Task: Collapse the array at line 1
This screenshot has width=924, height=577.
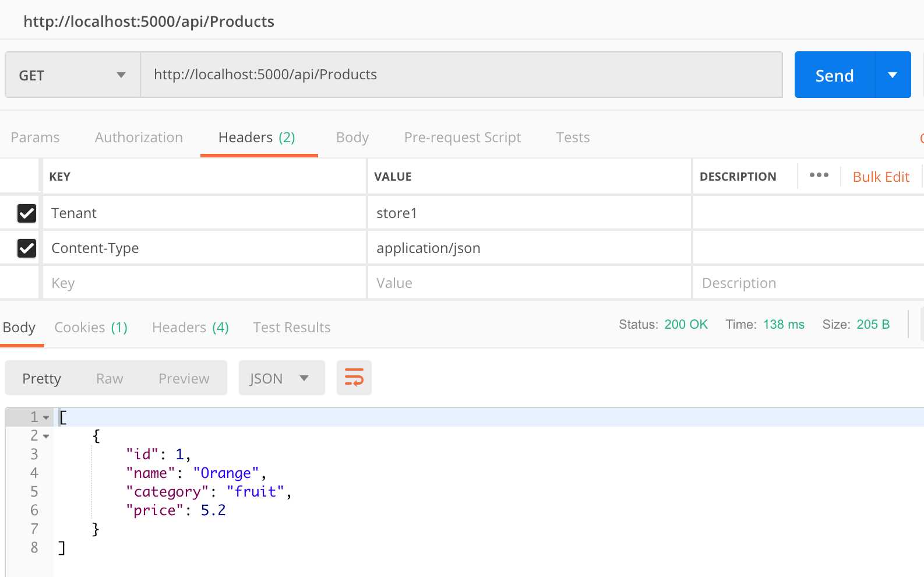Action: (46, 418)
